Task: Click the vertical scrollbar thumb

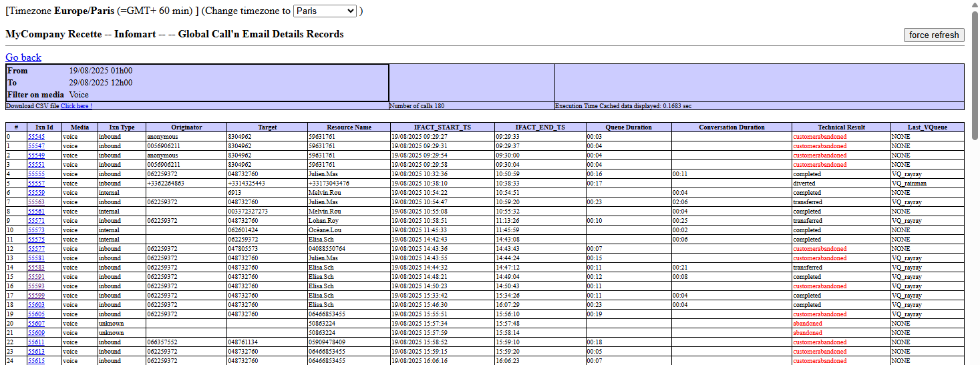Action: [x=974, y=73]
